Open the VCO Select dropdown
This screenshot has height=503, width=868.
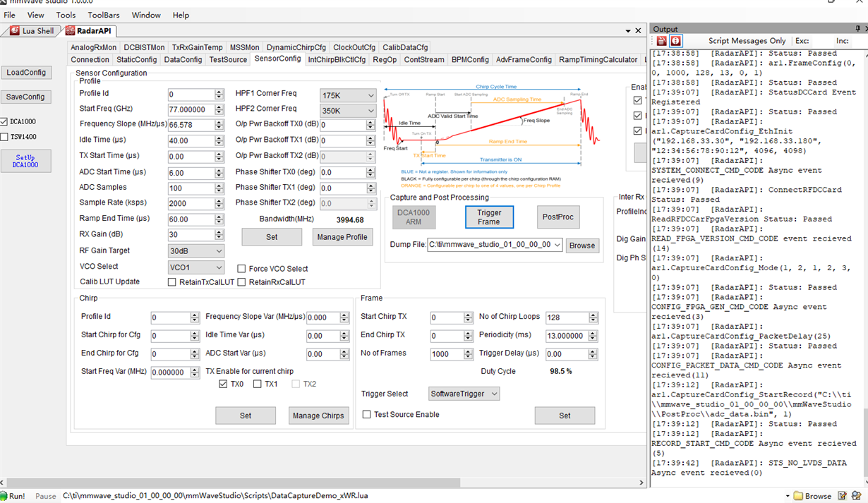tap(196, 267)
